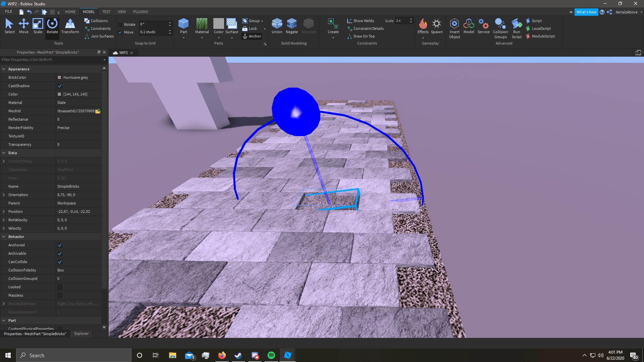Open Roblox Studio help icon
The height and width of the screenshot is (362, 644).
602,12
